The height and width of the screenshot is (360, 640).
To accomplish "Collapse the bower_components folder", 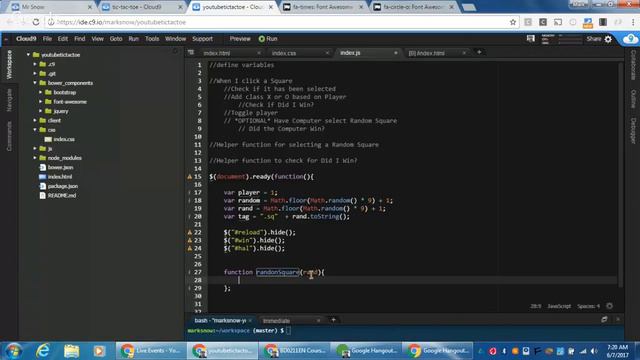I will tap(35, 83).
